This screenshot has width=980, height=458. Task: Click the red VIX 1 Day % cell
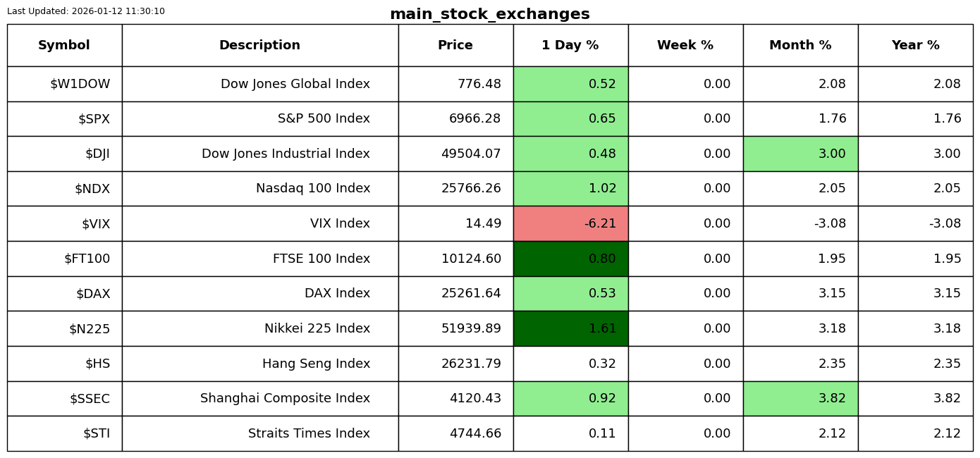coord(570,223)
